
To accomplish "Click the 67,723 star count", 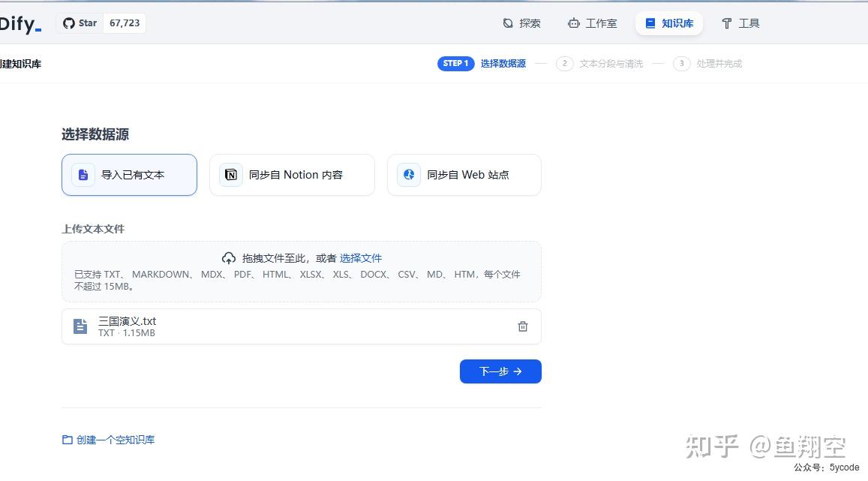I will 125,23.
